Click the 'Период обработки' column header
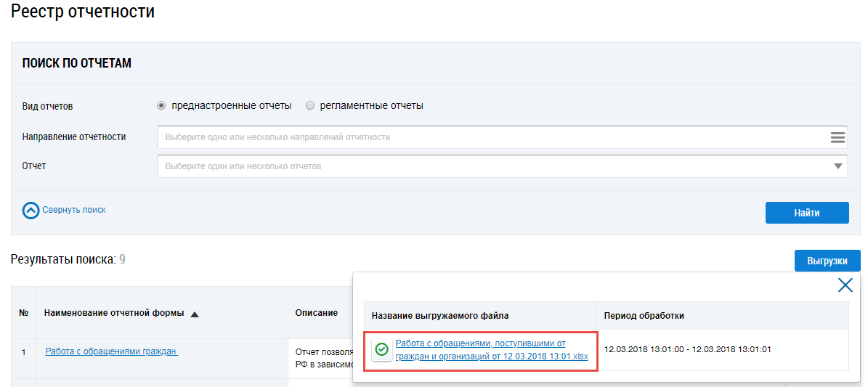Screen dimensions: 868x387 (x=644, y=316)
